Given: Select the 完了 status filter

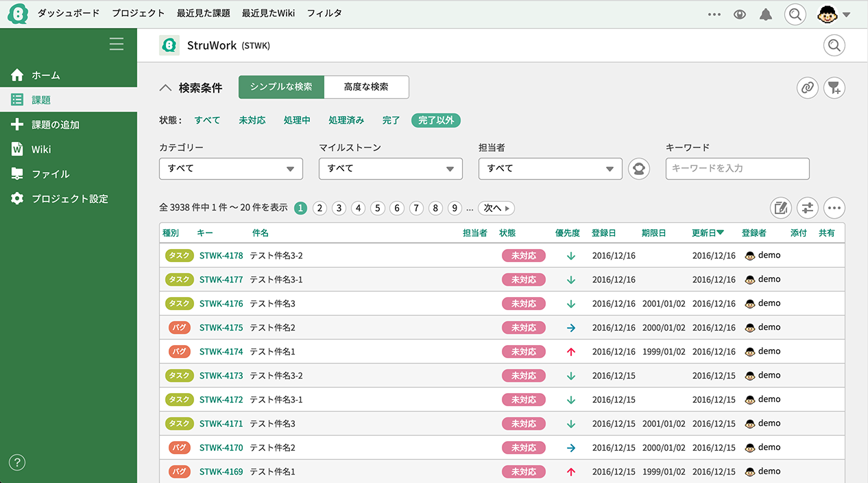Looking at the screenshot, I should (390, 119).
